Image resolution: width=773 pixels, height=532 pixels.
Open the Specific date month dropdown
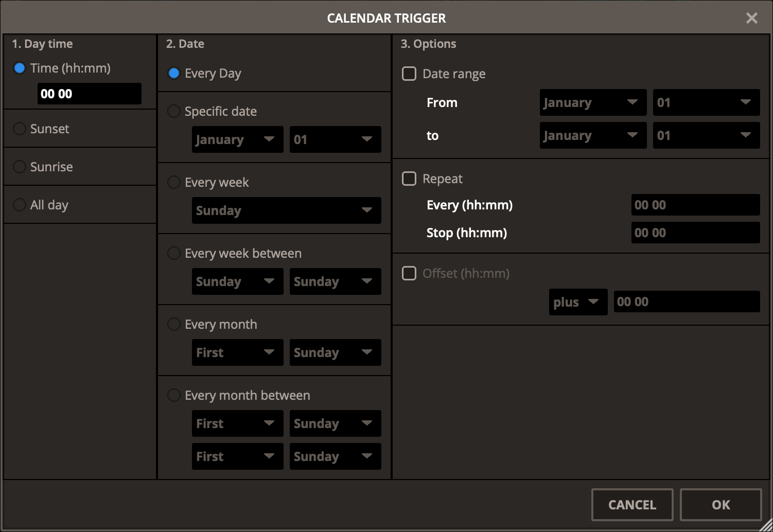coord(237,139)
